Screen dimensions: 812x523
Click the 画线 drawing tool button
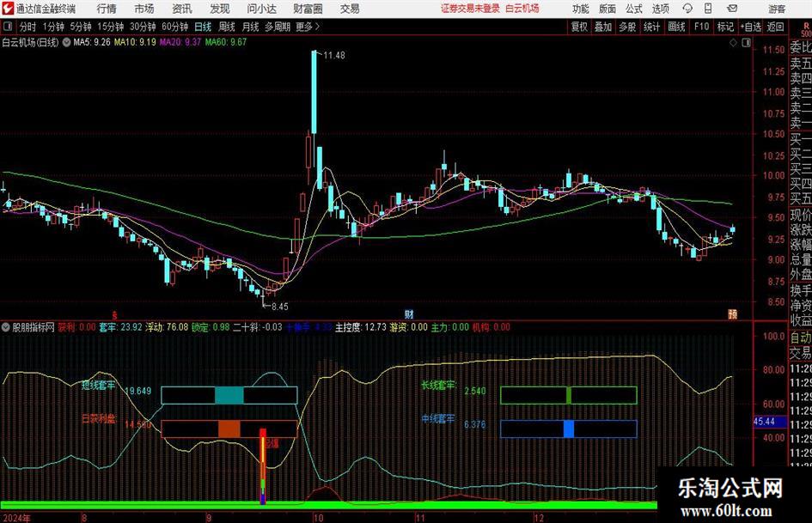(x=676, y=27)
